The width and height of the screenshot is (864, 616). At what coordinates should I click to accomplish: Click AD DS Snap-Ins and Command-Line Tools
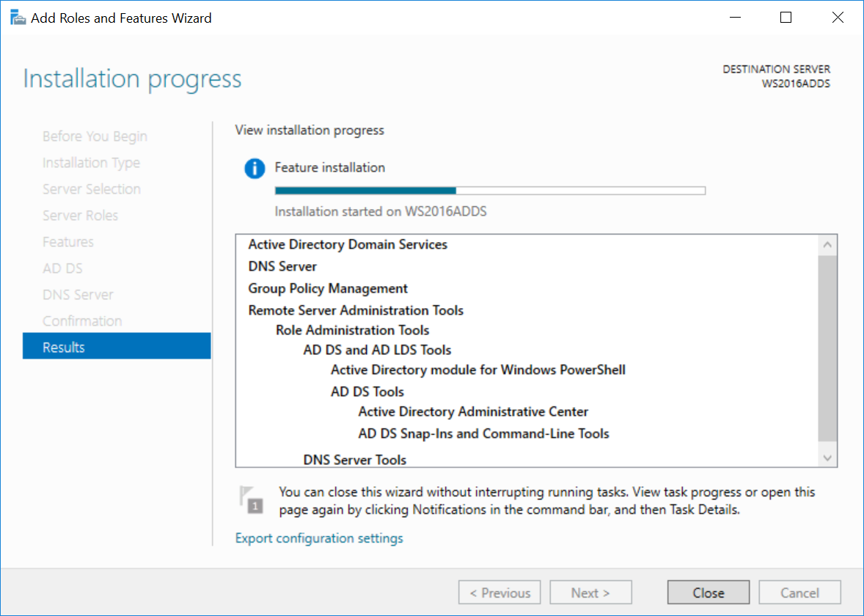[x=484, y=433]
